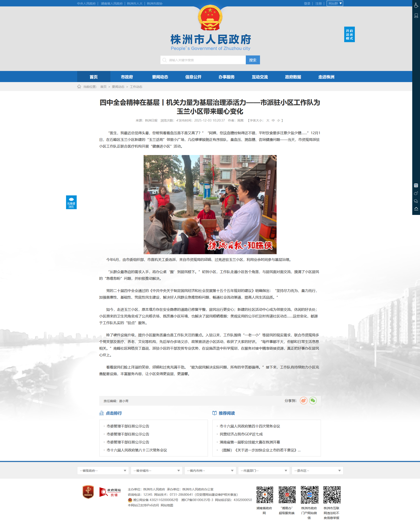Open the Weibo icon in the dark sidebar
Screen dimensions: 420x527
coord(416,193)
